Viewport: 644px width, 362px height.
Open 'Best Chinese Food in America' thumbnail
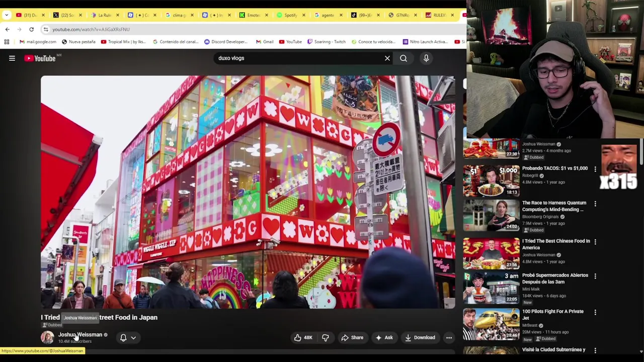pos(491,253)
